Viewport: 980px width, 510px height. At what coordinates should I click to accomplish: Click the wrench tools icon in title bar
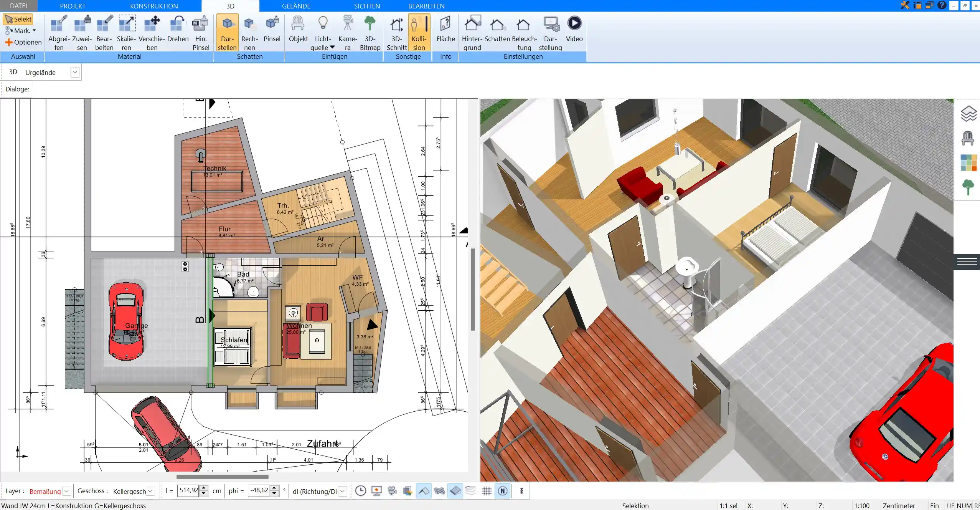tap(905, 5)
